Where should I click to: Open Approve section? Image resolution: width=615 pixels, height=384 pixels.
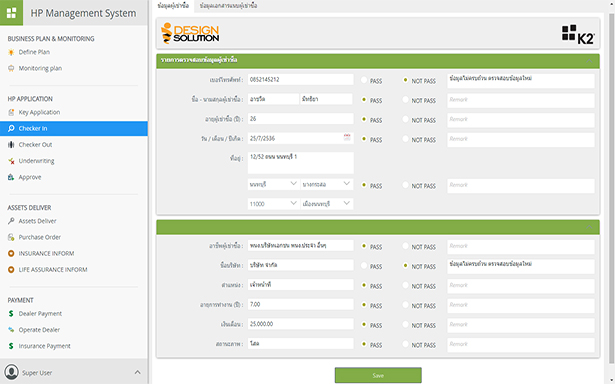30,177
